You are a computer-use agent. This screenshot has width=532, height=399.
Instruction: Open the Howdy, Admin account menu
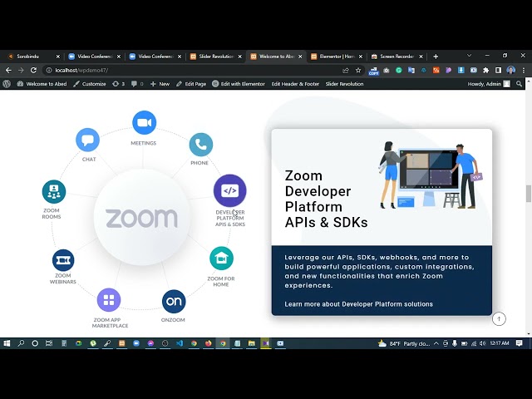coord(489,84)
